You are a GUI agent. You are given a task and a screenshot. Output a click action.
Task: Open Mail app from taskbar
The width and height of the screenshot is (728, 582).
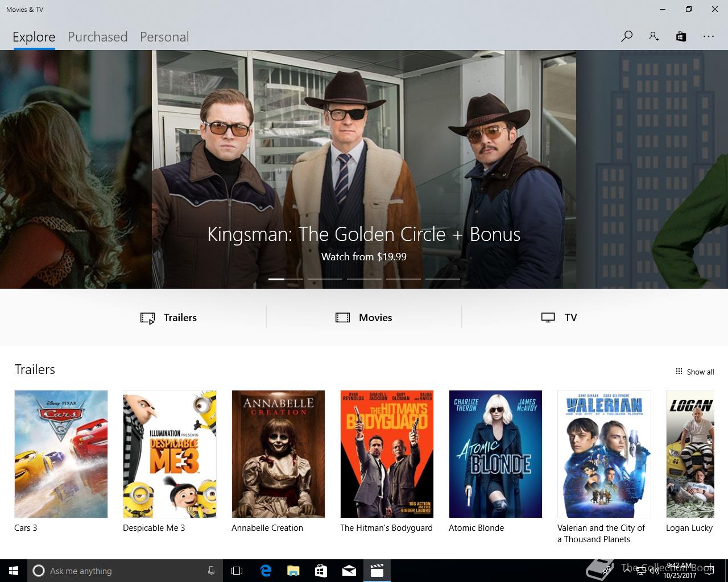pyautogui.click(x=349, y=571)
